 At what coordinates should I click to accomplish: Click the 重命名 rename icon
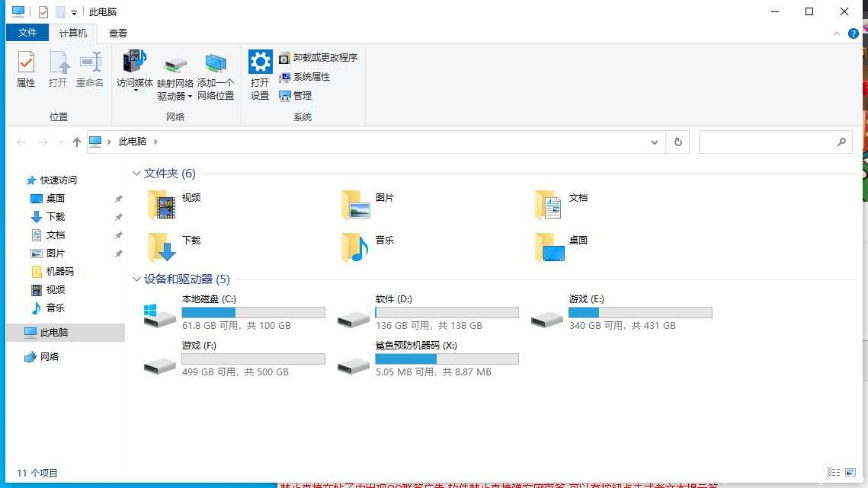[x=90, y=62]
